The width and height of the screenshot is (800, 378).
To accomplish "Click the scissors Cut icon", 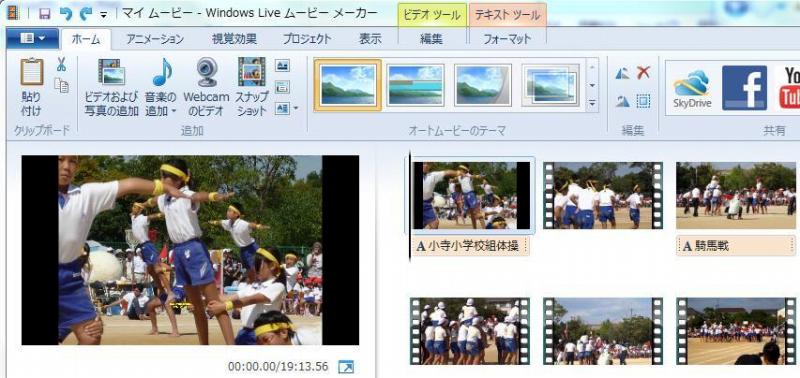I will [61, 65].
